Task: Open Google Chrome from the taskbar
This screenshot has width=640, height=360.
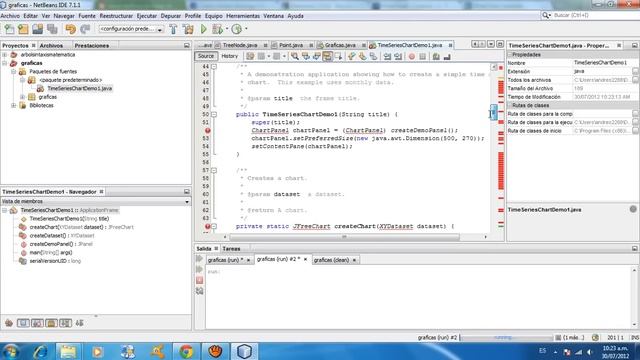Action: tap(186, 351)
